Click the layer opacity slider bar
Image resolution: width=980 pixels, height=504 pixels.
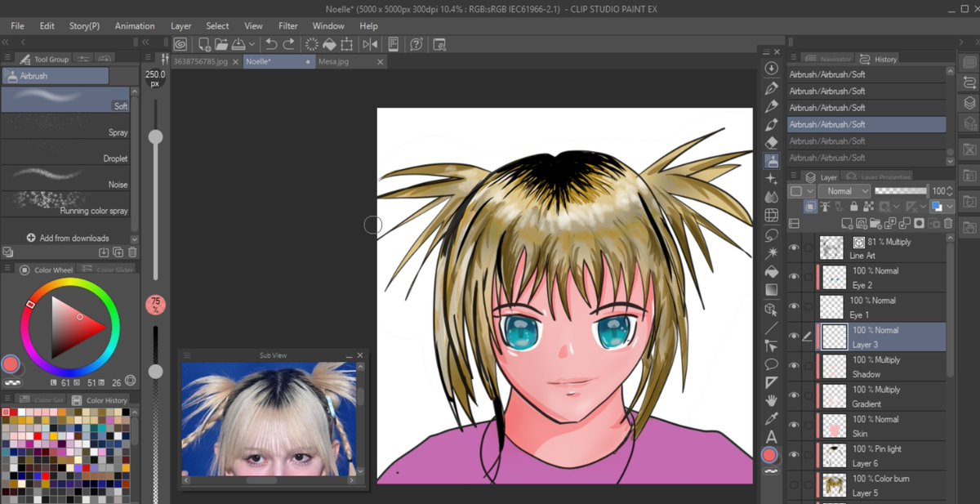pos(902,190)
